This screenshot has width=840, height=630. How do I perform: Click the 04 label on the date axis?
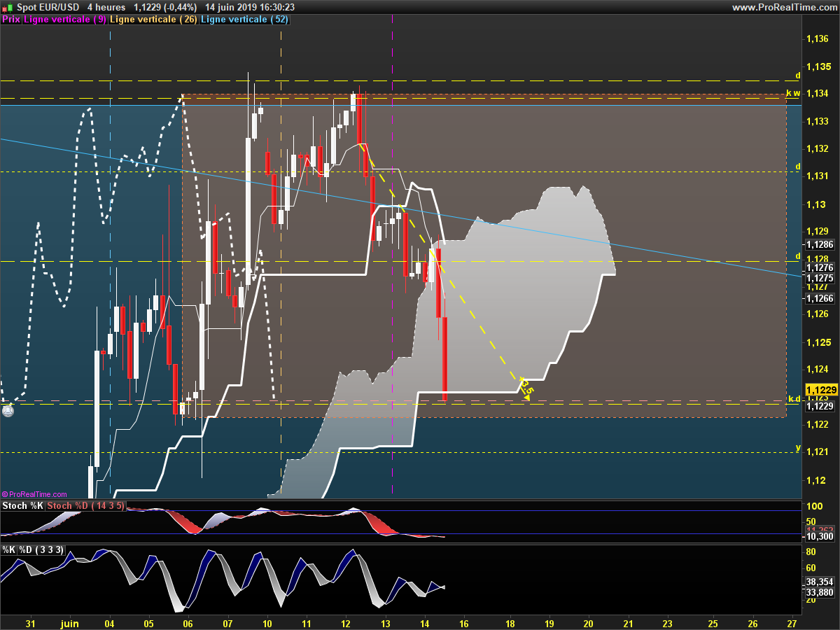click(x=109, y=622)
